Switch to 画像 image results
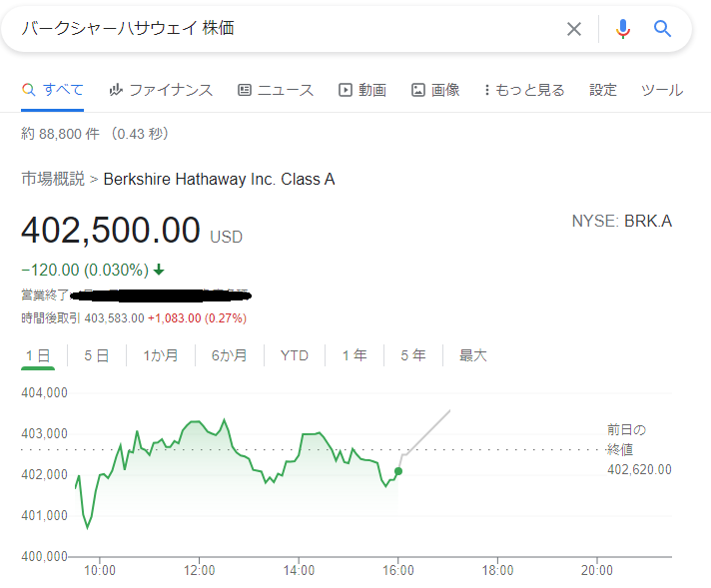711x588 pixels. 435,90
